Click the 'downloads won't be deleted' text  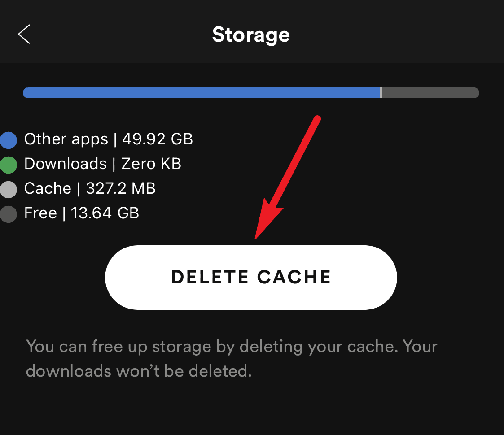click(139, 371)
